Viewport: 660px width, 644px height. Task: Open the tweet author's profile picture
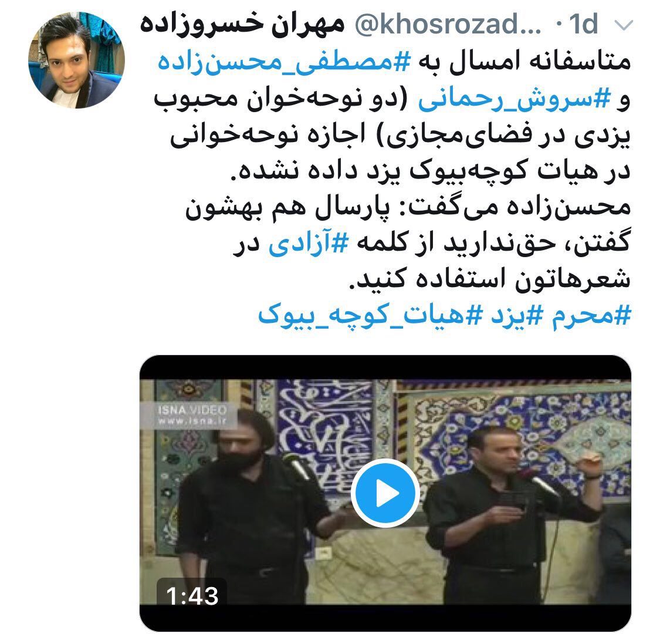coord(77,60)
